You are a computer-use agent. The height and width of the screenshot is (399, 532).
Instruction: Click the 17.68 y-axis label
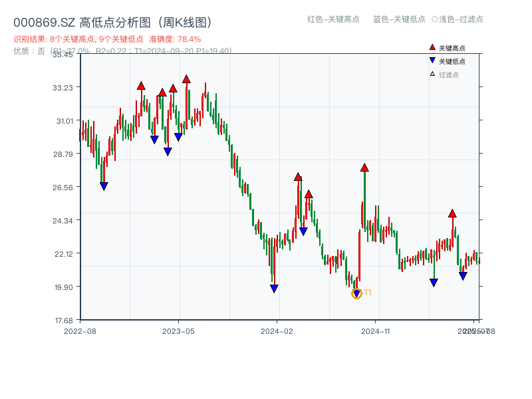pyautogui.click(x=64, y=321)
